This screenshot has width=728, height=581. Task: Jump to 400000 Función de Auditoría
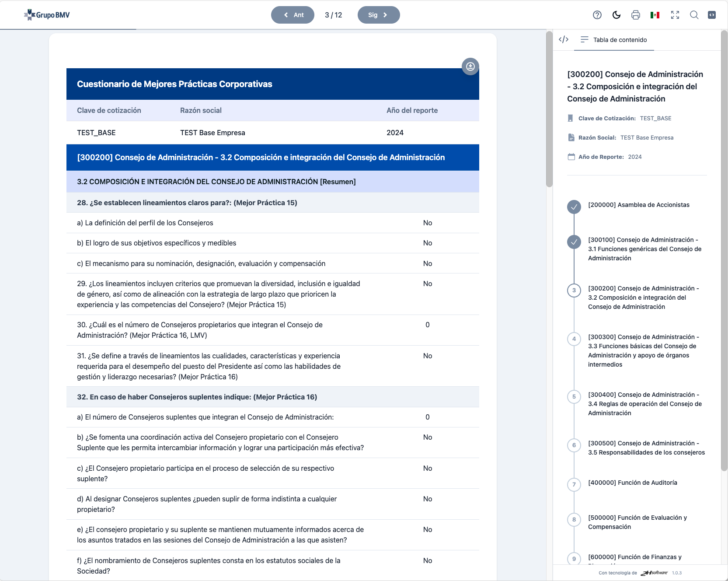pyautogui.click(x=632, y=483)
